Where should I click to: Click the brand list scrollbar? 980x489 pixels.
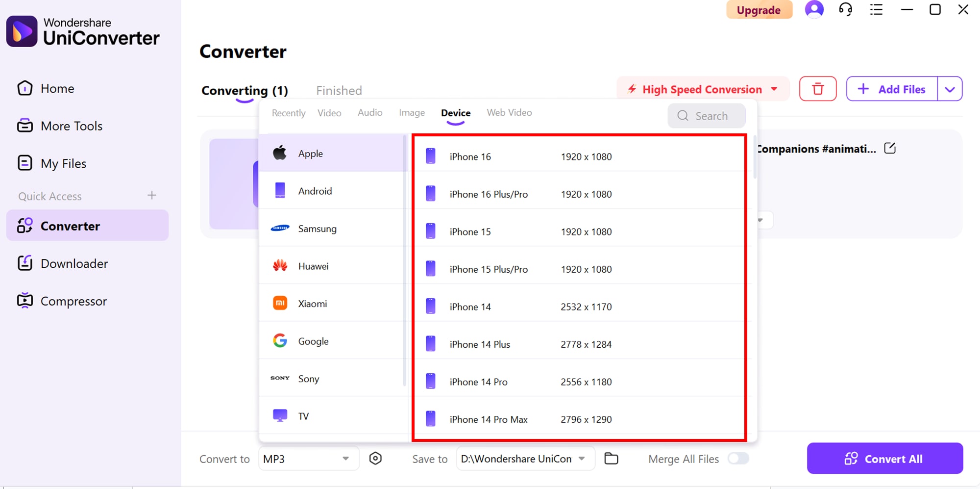[405, 260]
